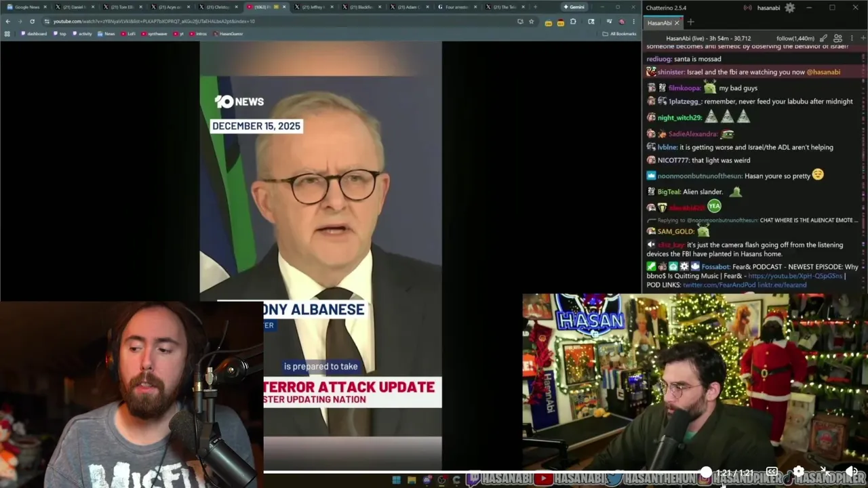Seek using the video progress bar
The width and height of the screenshot is (868, 488).
click(484, 472)
